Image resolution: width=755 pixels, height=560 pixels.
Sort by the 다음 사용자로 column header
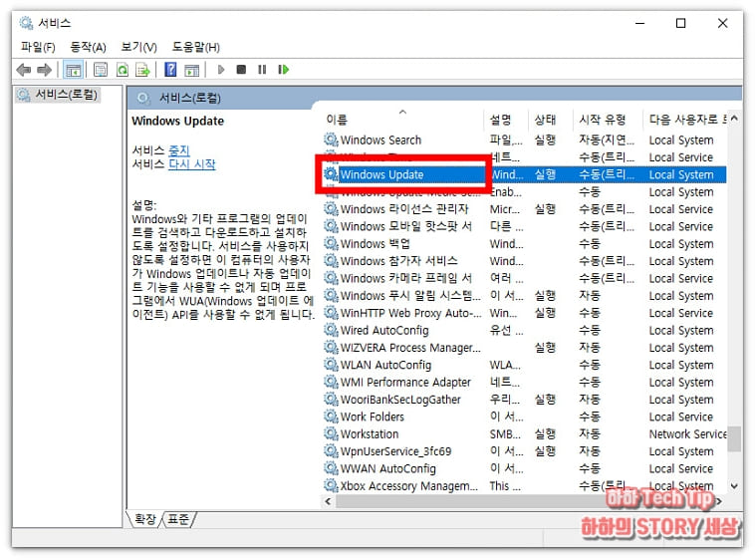click(x=686, y=119)
